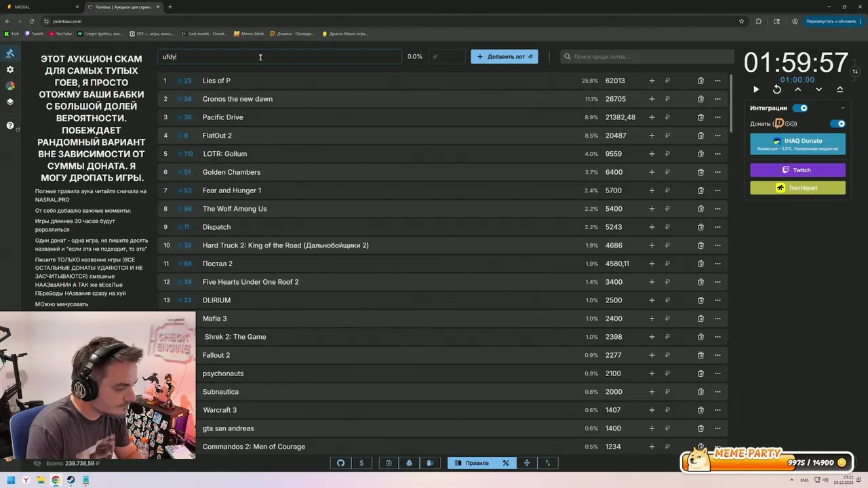Open Windows Start menu

[11, 480]
